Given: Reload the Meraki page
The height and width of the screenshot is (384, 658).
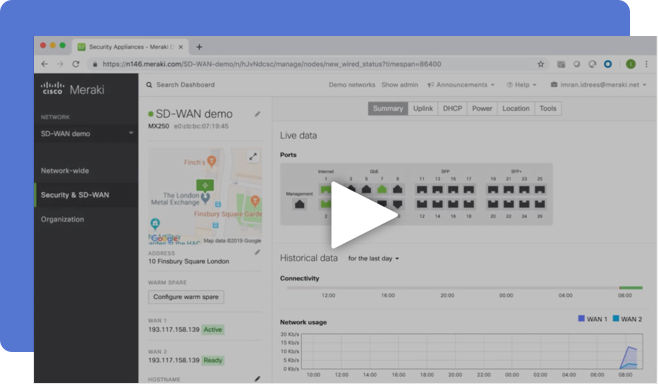Looking at the screenshot, I should [x=76, y=64].
